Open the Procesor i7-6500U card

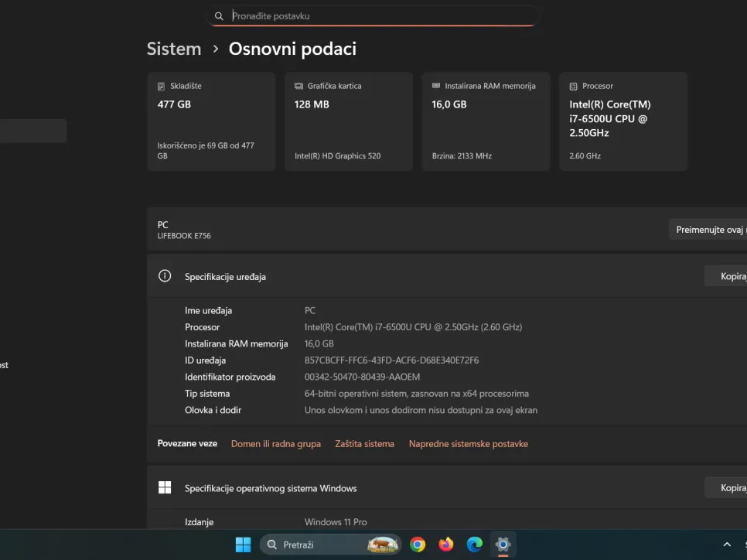coord(623,121)
